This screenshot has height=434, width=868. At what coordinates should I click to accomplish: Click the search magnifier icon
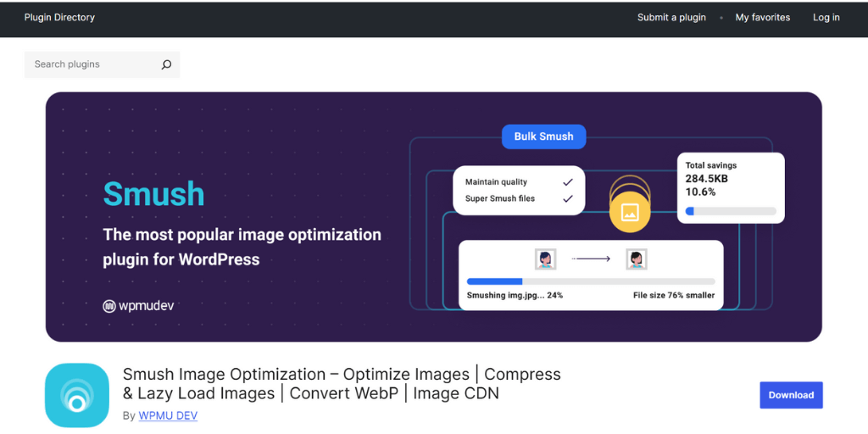click(166, 64)
